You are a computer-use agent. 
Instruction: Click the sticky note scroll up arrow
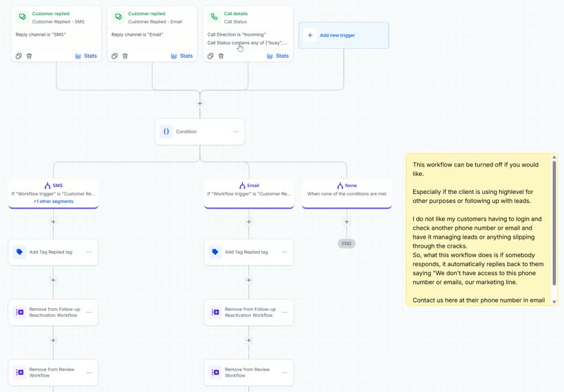(554, 157)
